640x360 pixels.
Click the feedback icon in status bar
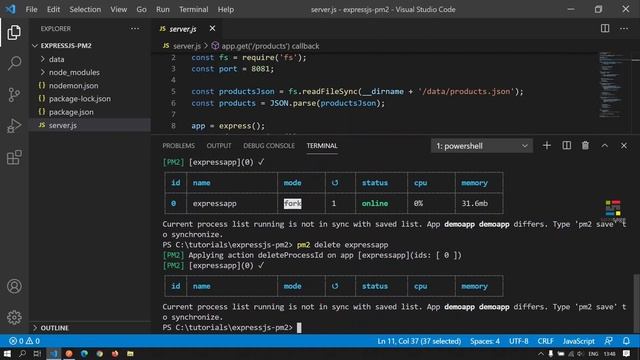coord(609,341)
